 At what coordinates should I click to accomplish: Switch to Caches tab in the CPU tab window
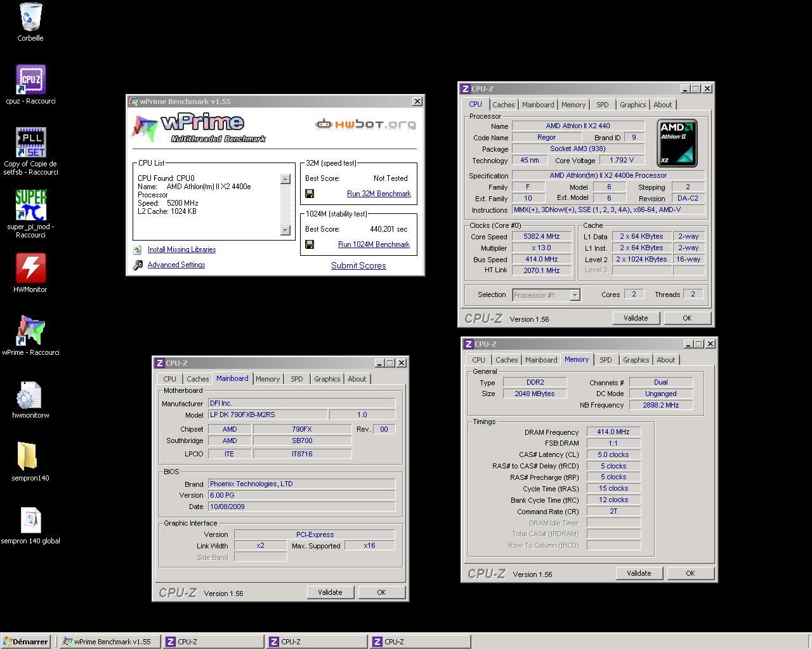(x=504, y=105)
